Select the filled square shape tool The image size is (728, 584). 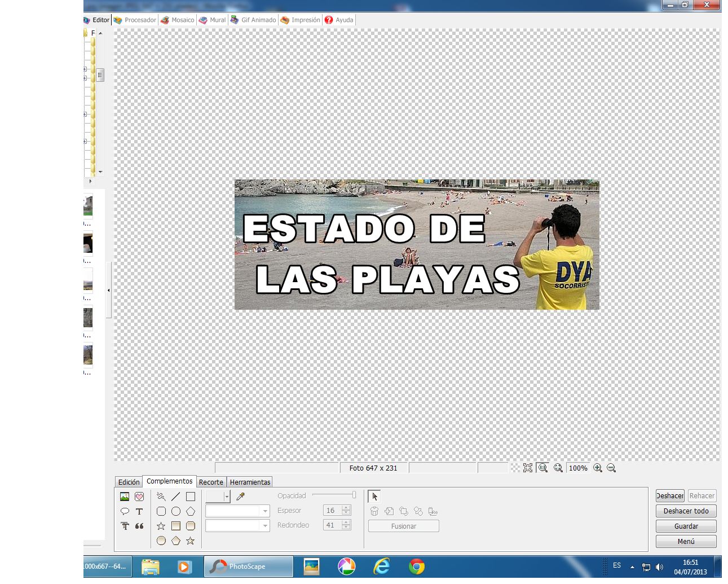(x=176, y=526)
